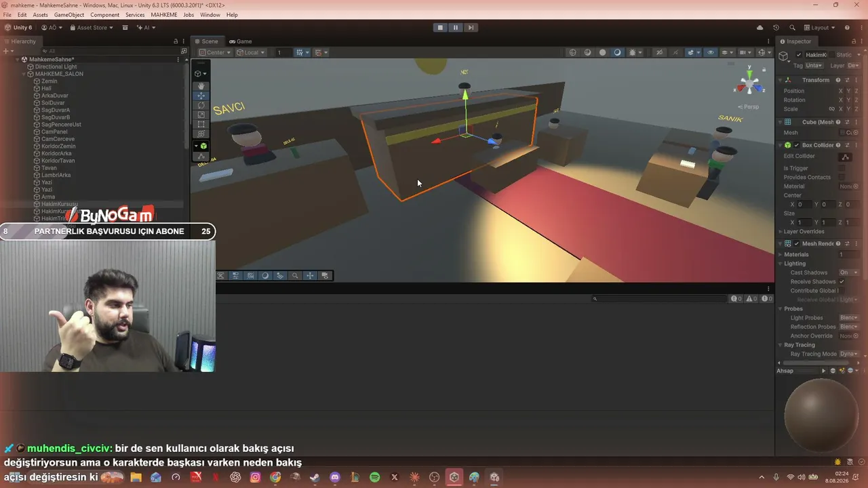Toggle Receive Shadows checkbox
Screen dimensions: 868x488
(842, 281)
